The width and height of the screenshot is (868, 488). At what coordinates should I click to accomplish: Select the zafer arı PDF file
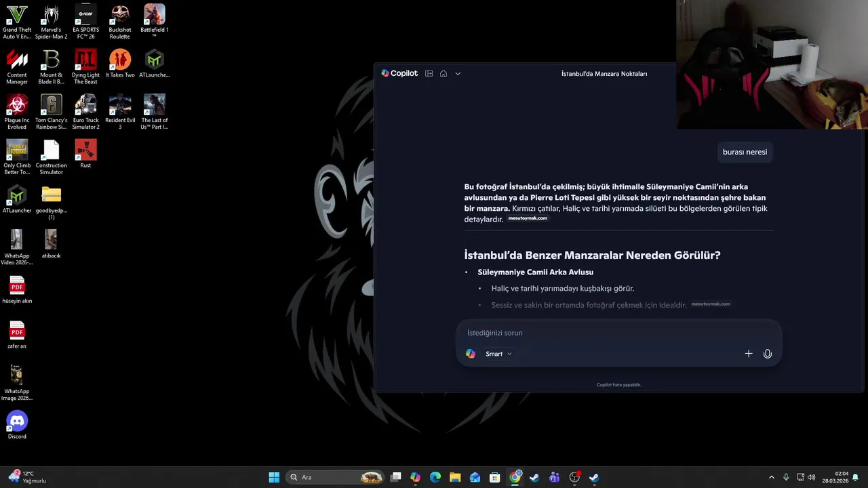(x=17, y=335)
